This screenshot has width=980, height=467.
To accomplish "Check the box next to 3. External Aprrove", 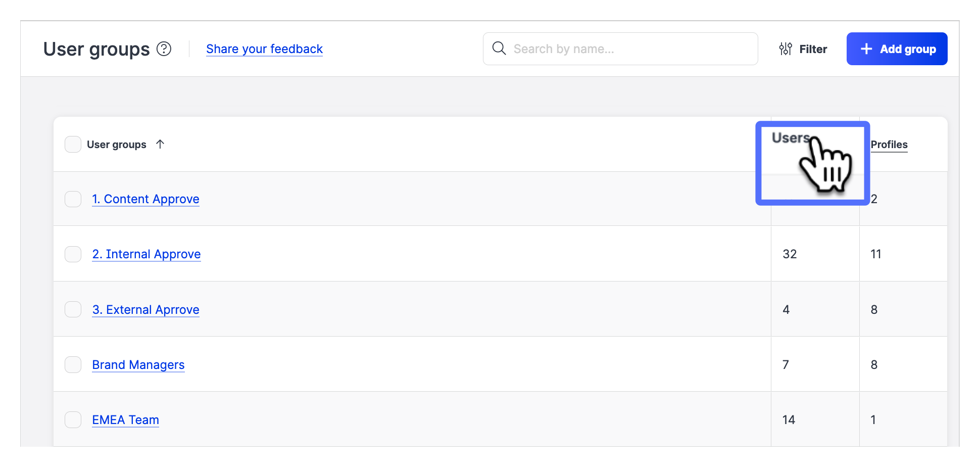I will pos(73,309).
